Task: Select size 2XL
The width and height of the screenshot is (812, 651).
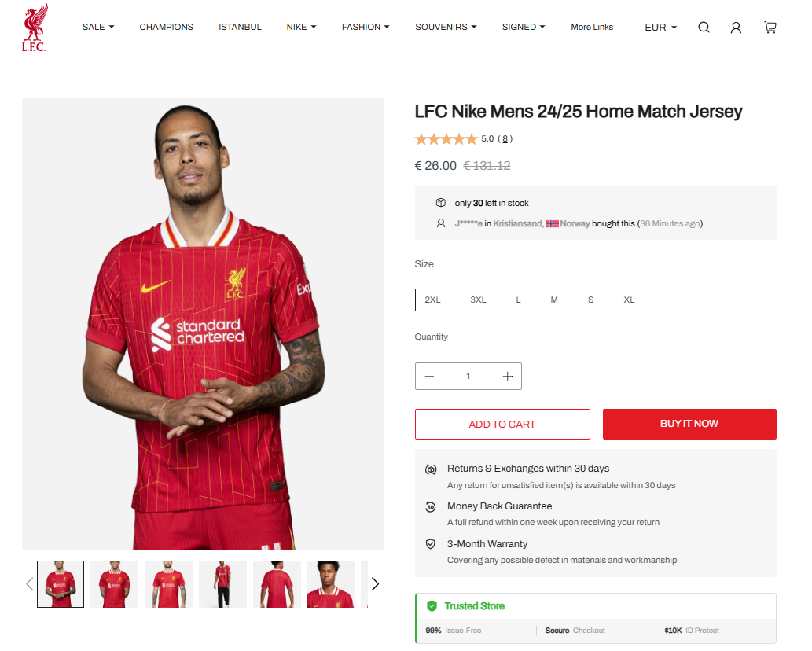Action: (432, 300)
